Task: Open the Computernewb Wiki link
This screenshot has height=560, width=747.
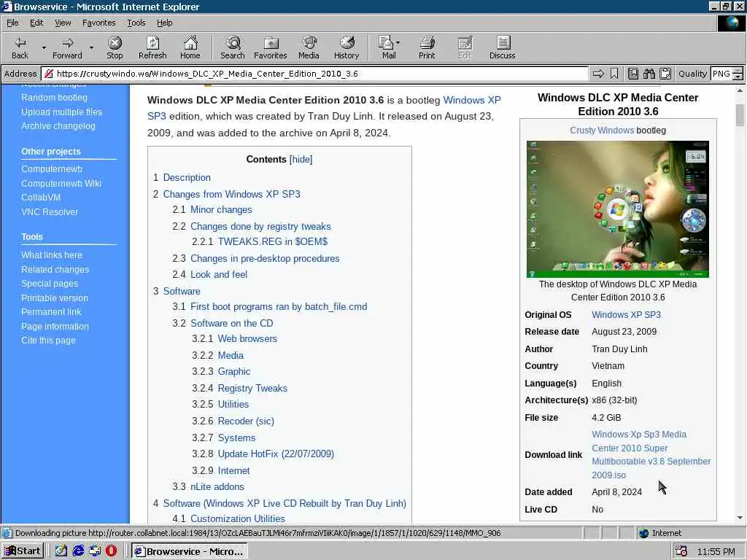Action: tap(61, 183)
